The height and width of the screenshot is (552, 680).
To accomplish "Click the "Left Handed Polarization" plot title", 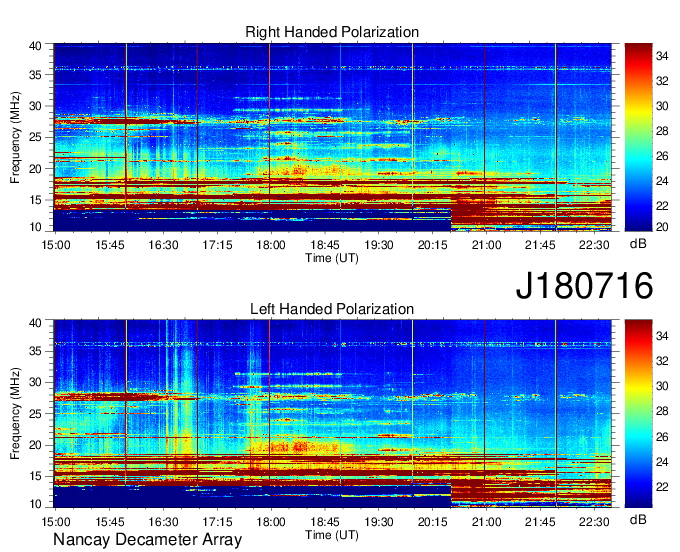I will pos(332,309).
